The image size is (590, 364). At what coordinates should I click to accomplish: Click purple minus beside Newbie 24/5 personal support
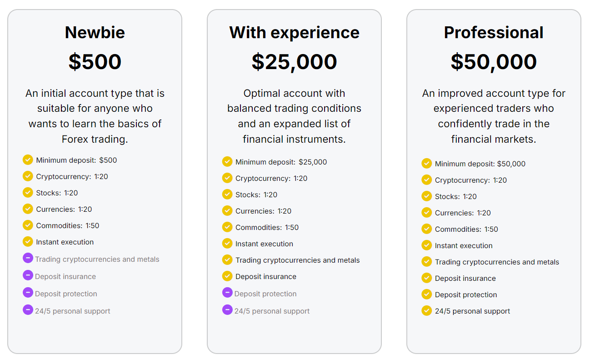[x=28, y=310]
